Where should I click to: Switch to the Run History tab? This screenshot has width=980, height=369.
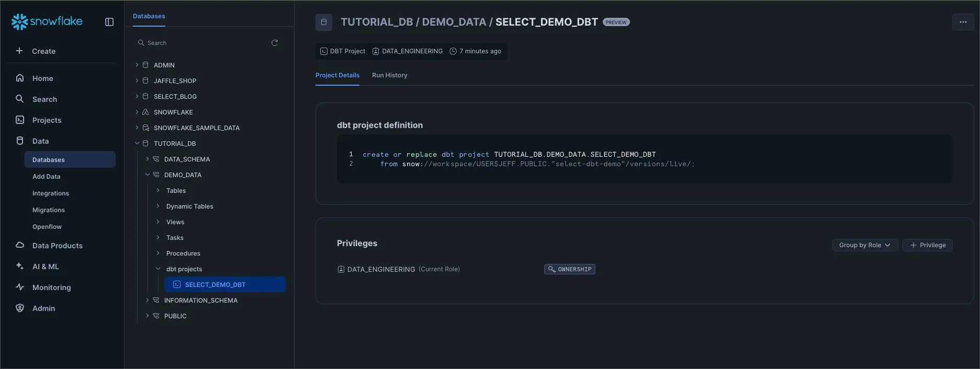pyautogui.click(x=389, y=75)
